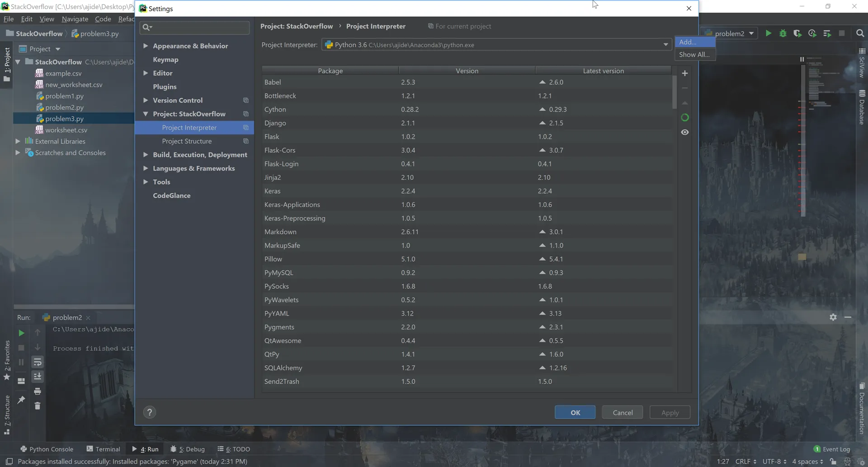868x467 pixels.
Task: Open the Code menu
Action: [103, 19]
